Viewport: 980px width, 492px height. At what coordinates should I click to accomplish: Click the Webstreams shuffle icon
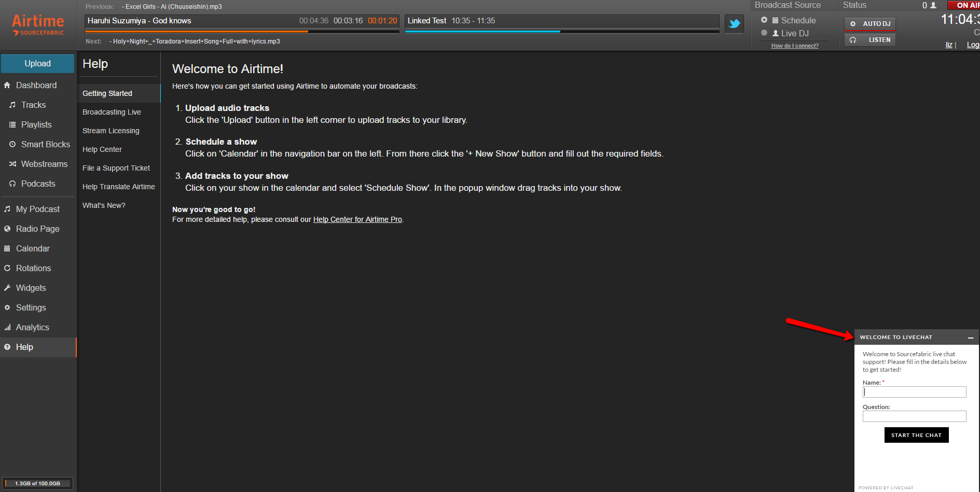[x=12, y=164]
